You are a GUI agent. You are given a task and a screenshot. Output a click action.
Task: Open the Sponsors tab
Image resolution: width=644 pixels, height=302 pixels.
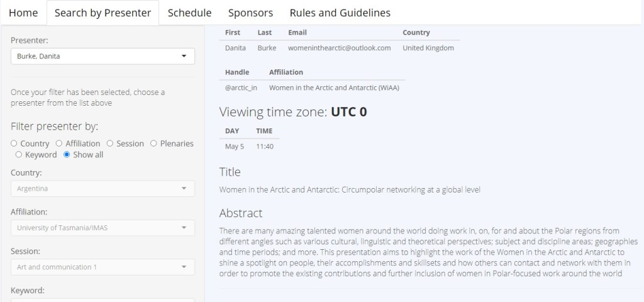(x=250, y=13)
